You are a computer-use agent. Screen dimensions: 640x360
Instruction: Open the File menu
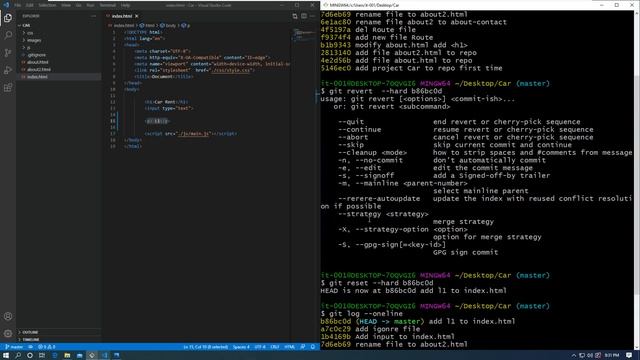(18, 5)
